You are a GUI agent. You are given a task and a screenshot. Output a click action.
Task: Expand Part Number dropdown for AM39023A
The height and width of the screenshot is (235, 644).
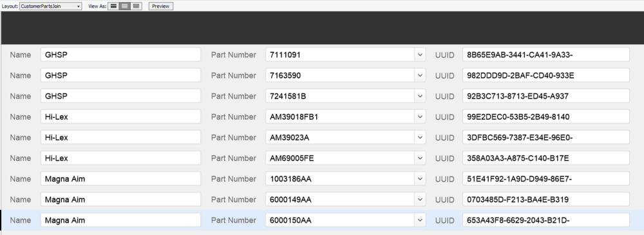420,137
